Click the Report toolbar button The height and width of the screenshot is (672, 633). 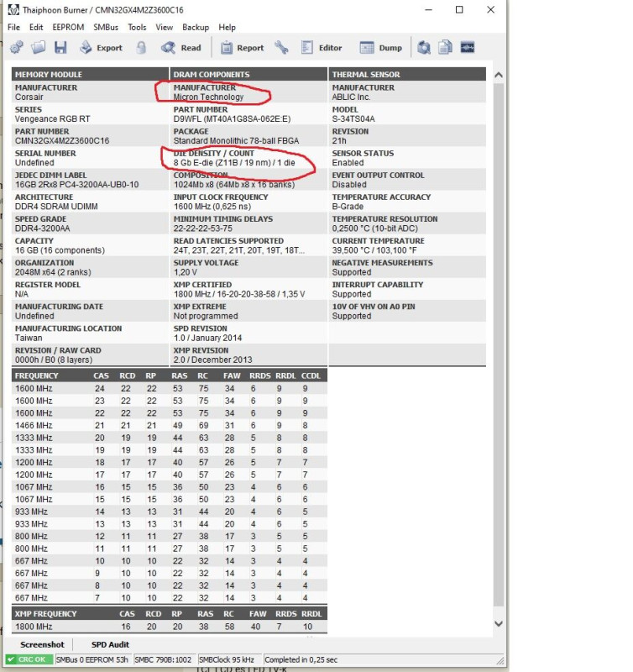click(243, 48)
